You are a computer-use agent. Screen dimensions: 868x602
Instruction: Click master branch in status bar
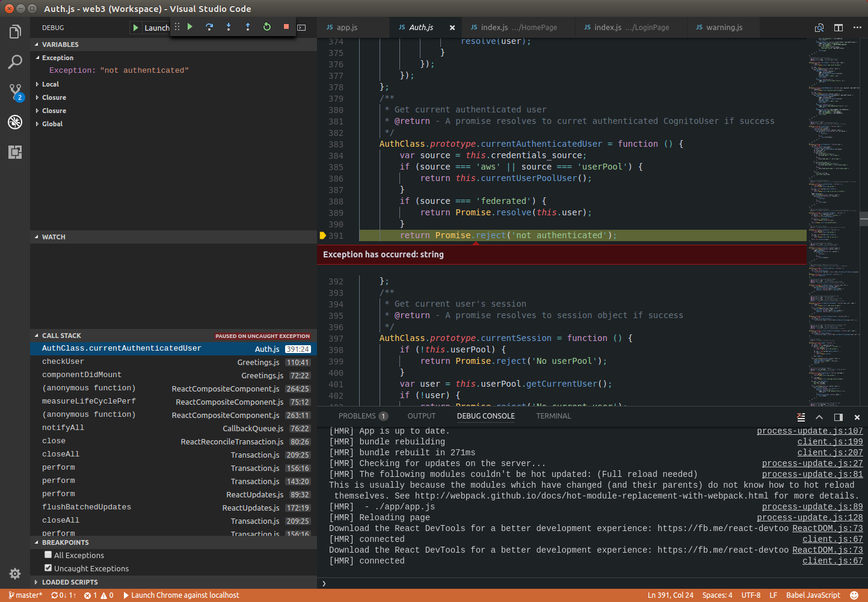(25, 595)
